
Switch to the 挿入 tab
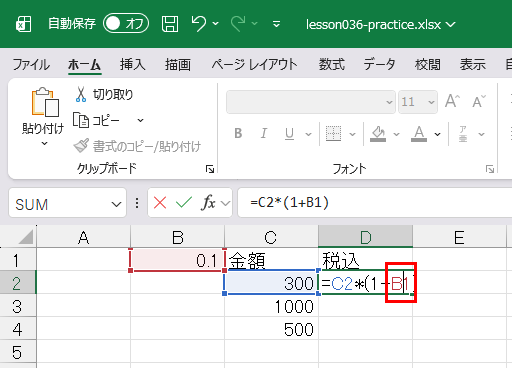pyautogui.click(x=133, y=64)
